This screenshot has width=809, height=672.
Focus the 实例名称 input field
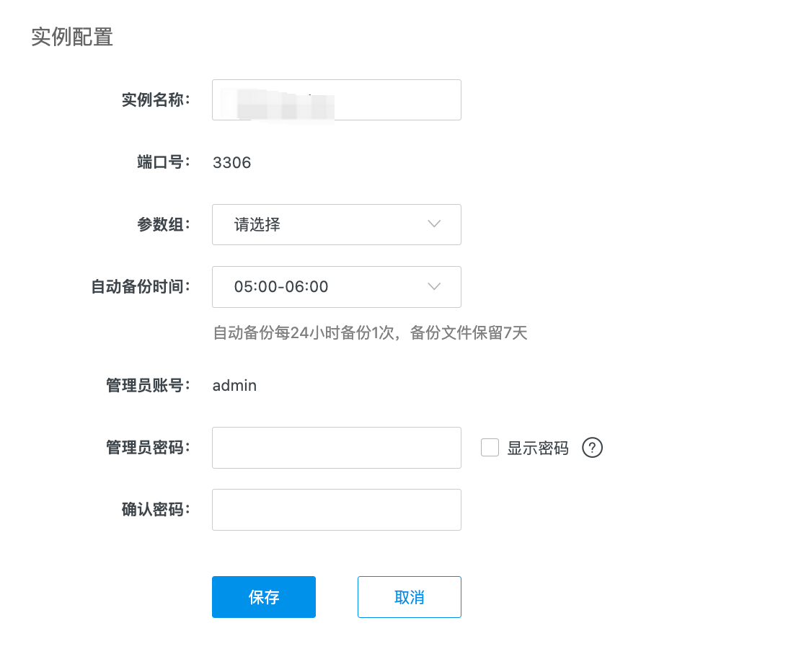pyautogui.click(x=336, y=100)
